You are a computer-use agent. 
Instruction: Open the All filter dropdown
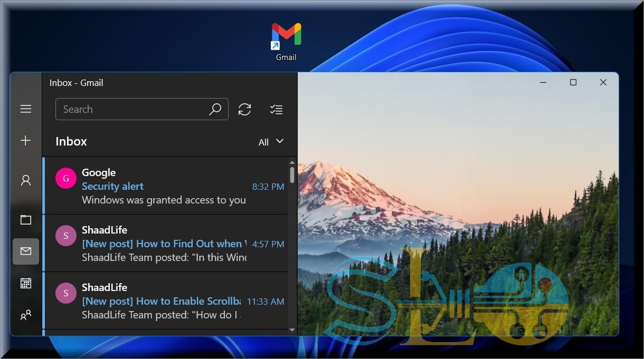pos(271,142)
